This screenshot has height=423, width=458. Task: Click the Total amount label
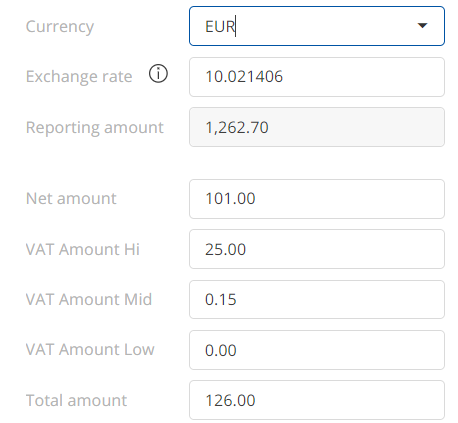(76, 400)
